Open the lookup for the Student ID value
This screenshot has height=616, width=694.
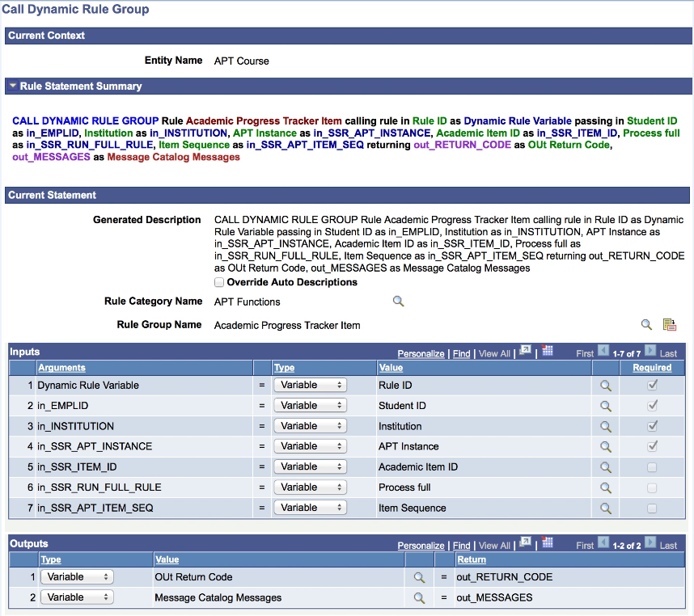pos(606,405)
